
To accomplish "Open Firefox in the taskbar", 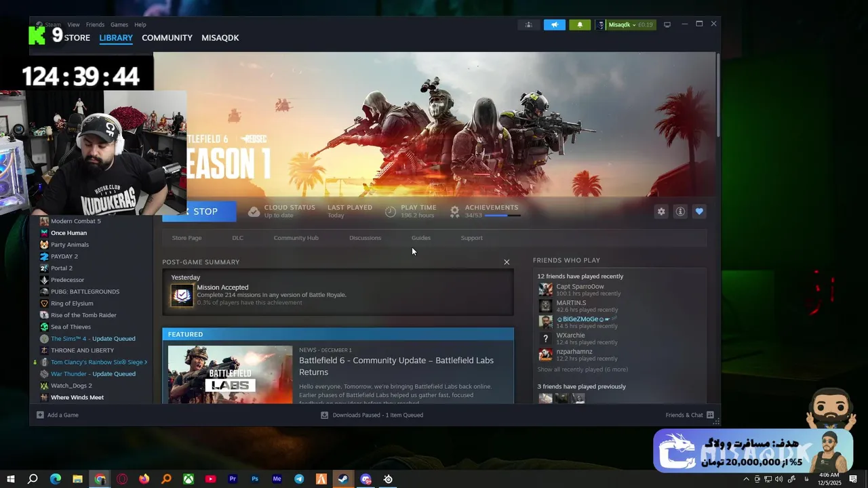I will tap(144, 479).
